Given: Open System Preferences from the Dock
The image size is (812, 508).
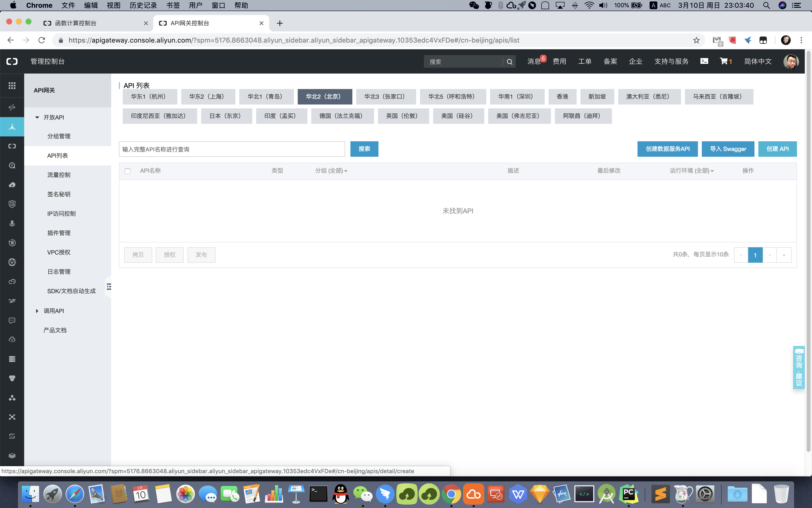Looking at the screenshot, I should (705, 494).
